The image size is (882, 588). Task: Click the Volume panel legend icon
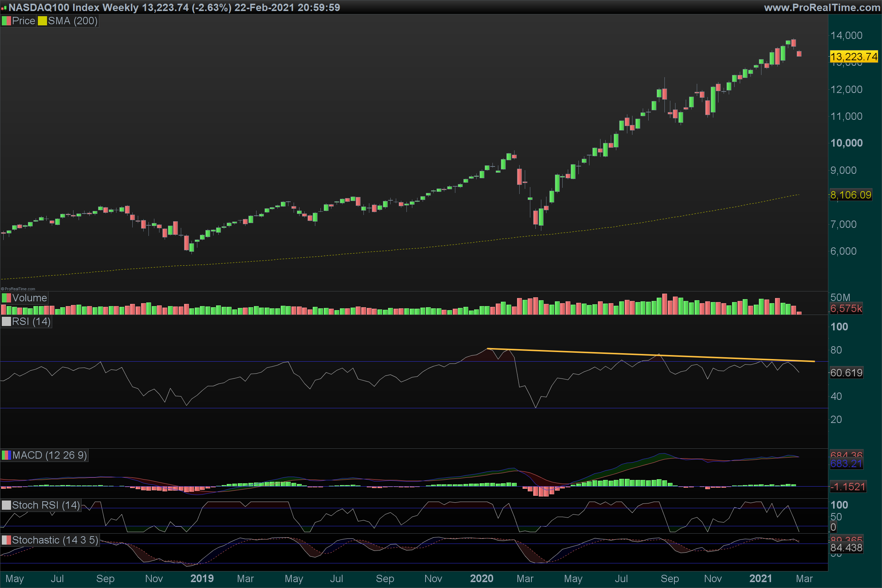(x=6, y=298)
